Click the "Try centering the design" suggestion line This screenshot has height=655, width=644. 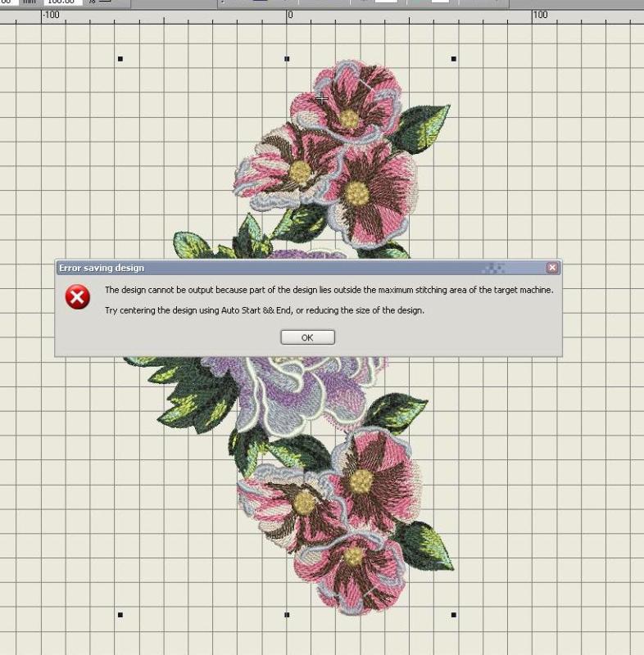pos(264,310)
